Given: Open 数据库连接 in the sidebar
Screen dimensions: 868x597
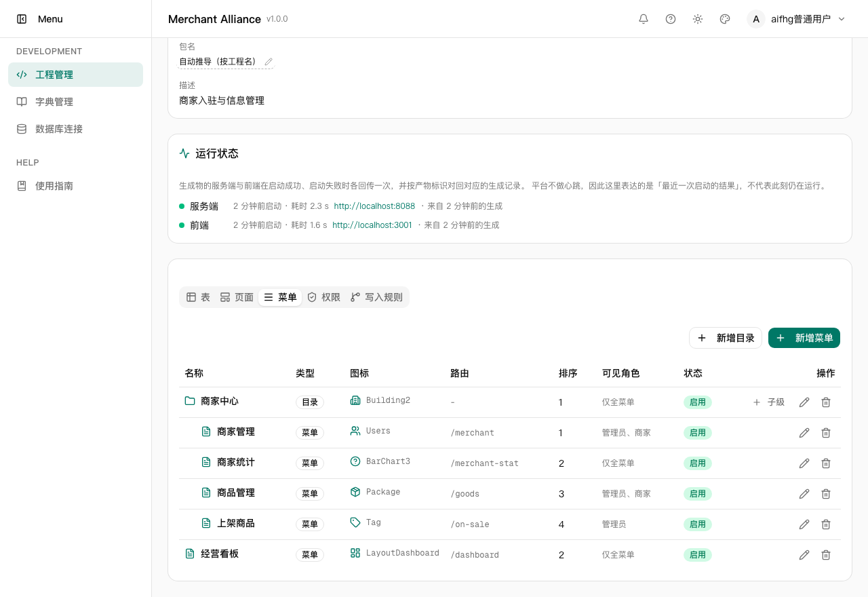Looking at the screenshot, I should coord(75,129).
